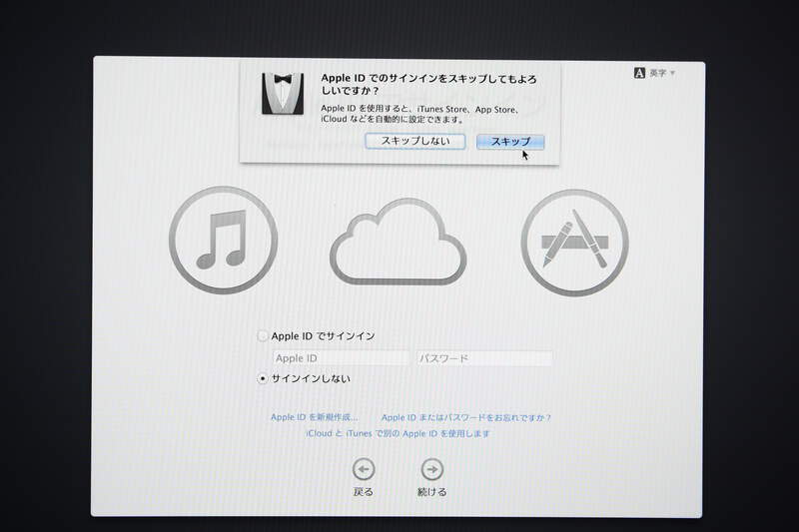
Task: Select the 'サインインしない' radio button
Action: tap(264, 378)
